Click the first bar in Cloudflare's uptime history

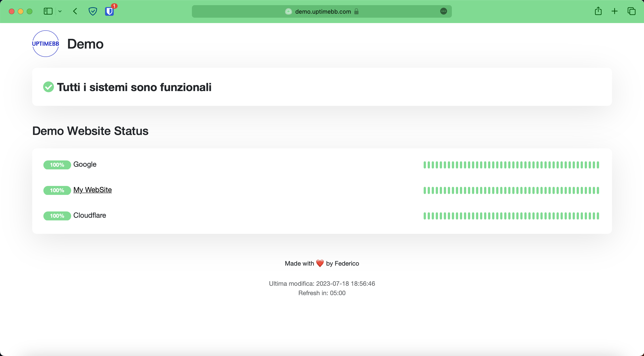(425, 216)
